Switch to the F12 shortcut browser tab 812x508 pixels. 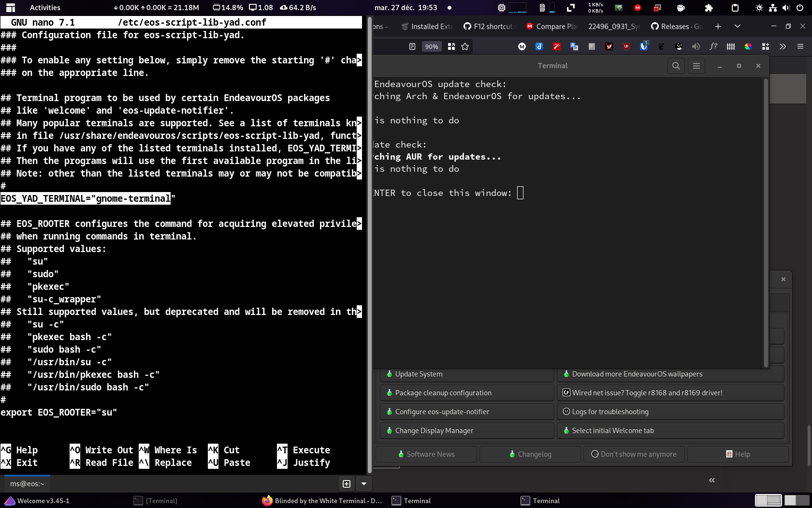pos(488,27)
